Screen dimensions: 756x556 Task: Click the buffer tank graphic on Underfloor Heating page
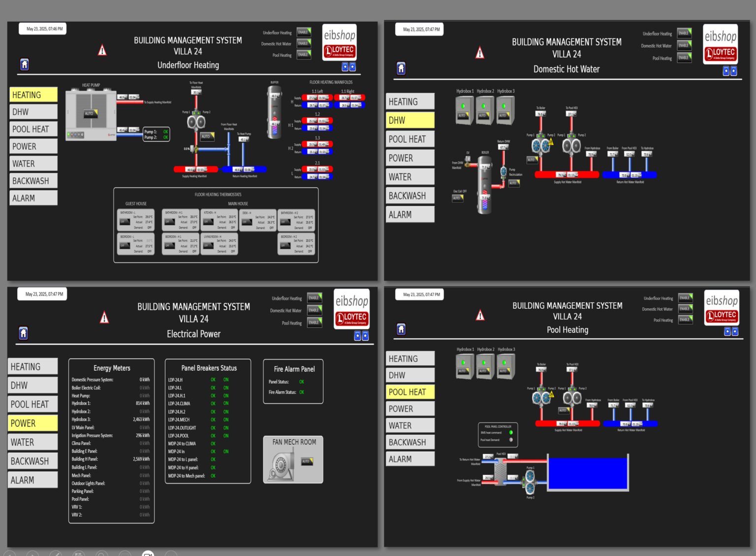tap(275, 112)
